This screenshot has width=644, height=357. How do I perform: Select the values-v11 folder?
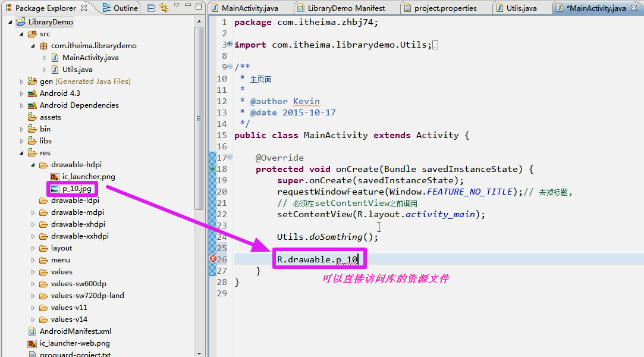69,308
